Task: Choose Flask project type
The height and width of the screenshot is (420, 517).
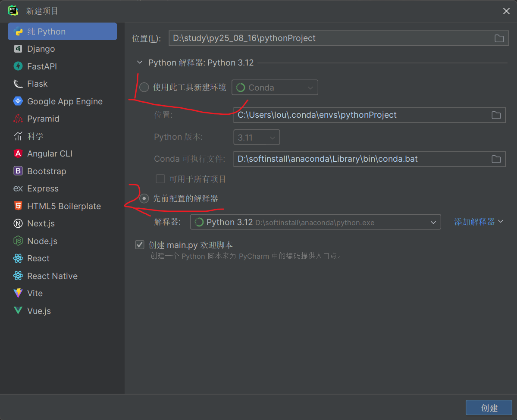Action: (63, 84)
